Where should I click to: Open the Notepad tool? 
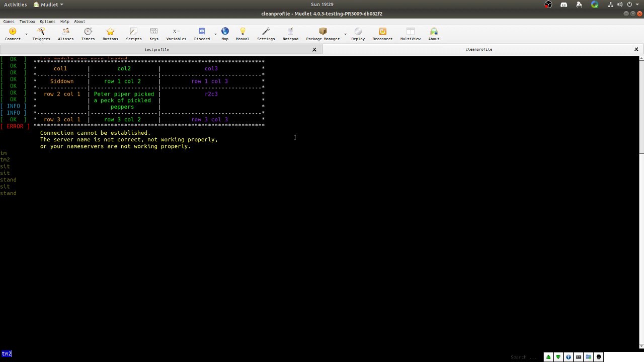tap(290, 34)
